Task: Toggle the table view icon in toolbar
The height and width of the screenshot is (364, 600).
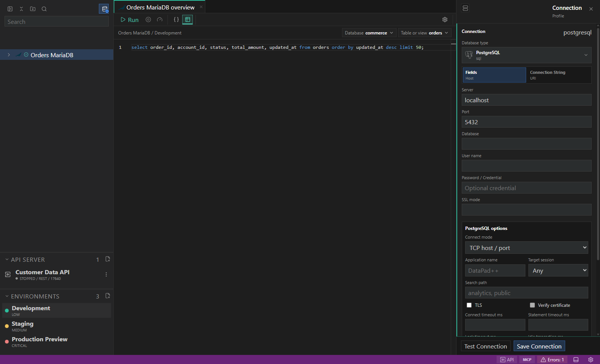Action: click(187, 20)
